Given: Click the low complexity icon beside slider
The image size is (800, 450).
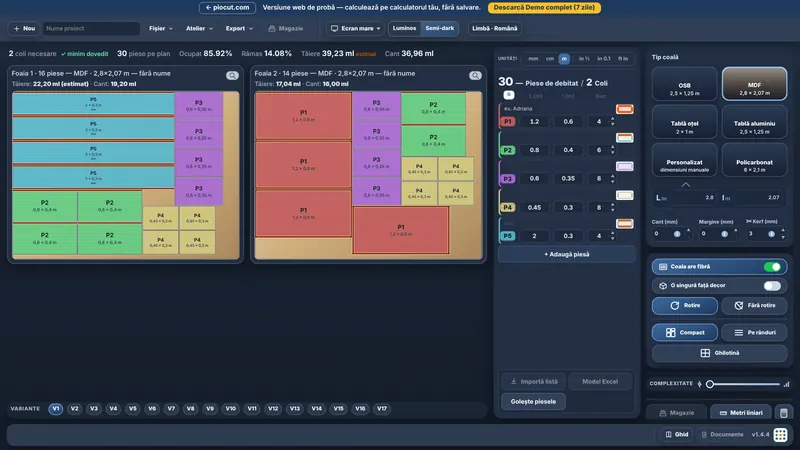Looking at the screenshot, I should click(x=699, y=384).
